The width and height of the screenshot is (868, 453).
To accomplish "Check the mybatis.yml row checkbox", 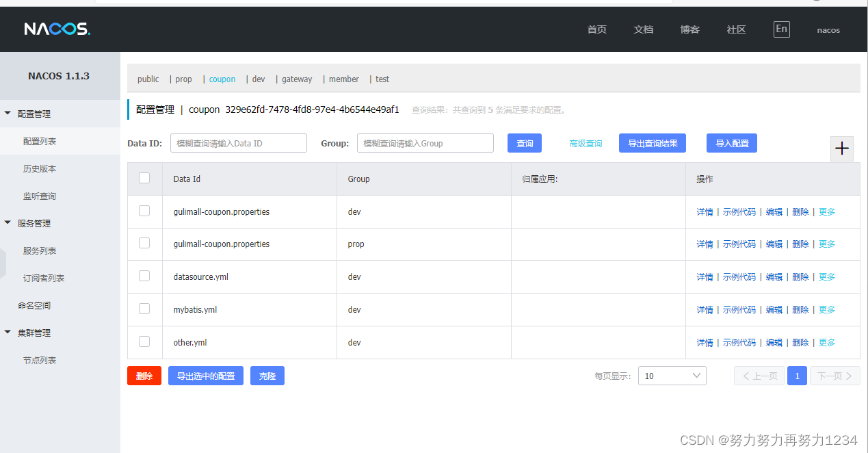I will (x=144, y=309).
